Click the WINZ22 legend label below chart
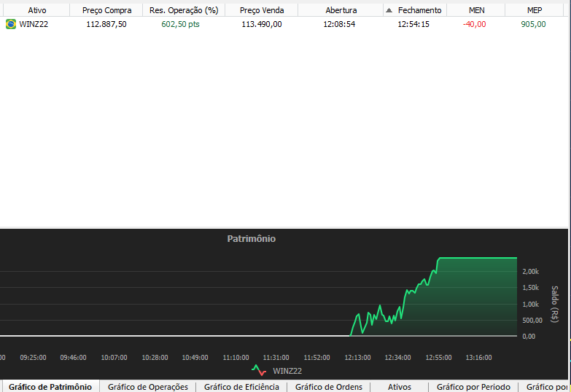Screen dimensions: 571x392 pyautogui.click(x=287, y=371)
